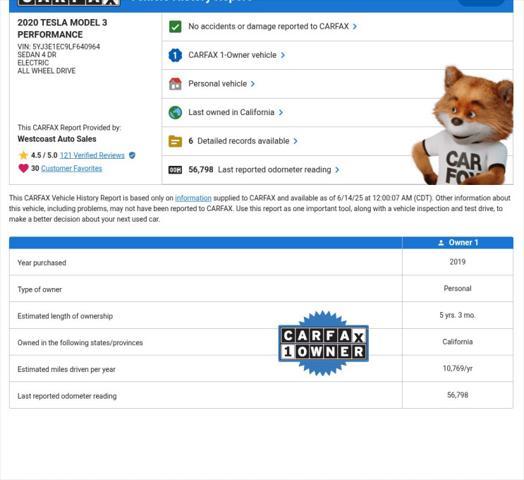Click the Car Fox mascot image

coord(463,125)
